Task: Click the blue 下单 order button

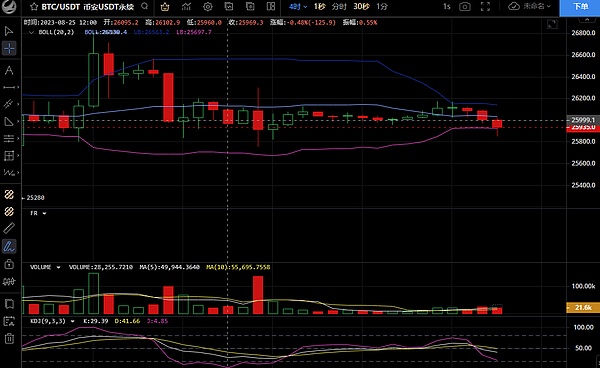Action: point(580,7)
